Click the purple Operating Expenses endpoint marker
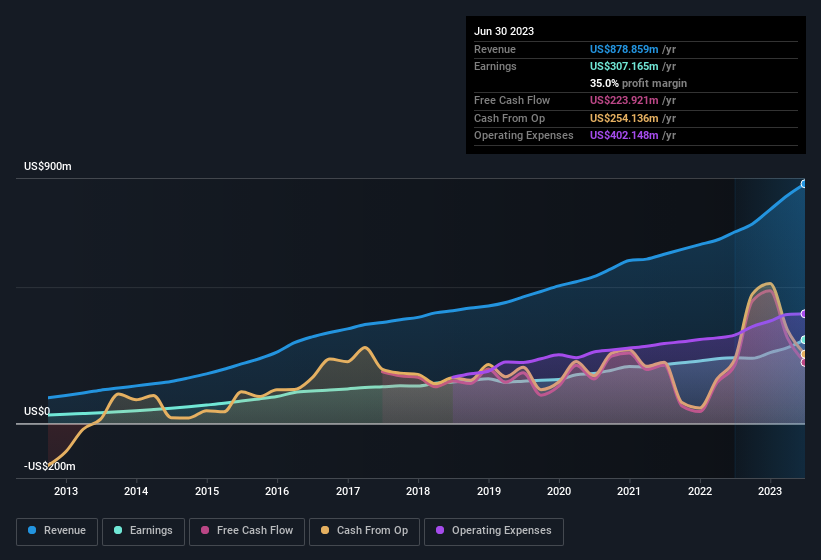821x560 pixels. pyautogui.click(x=804, y=314)
